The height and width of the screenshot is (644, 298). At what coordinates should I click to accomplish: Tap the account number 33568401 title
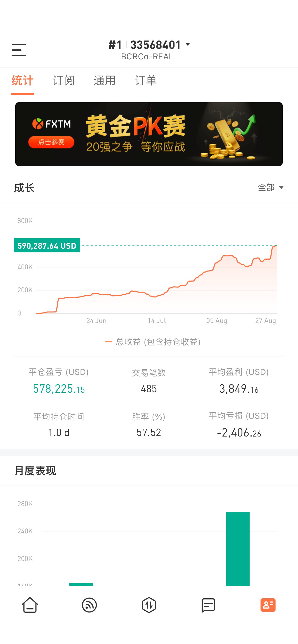point(155,45)
